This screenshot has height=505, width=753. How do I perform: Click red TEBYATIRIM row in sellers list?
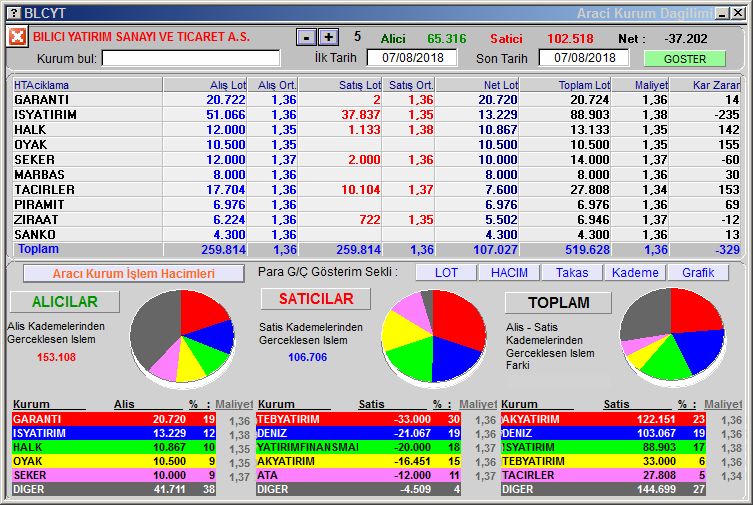[x=358, y=419]
